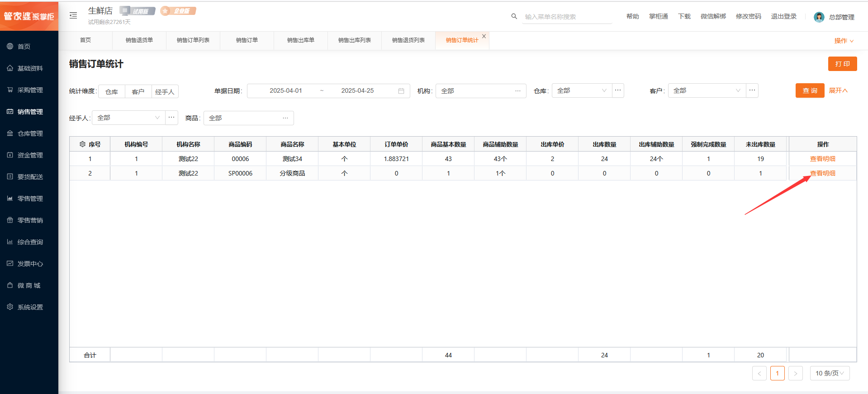Image resolution: width=868 pixels, height=394 pixels.
Task: Select 客户 statistics dimension
Action: pos(138,92)
